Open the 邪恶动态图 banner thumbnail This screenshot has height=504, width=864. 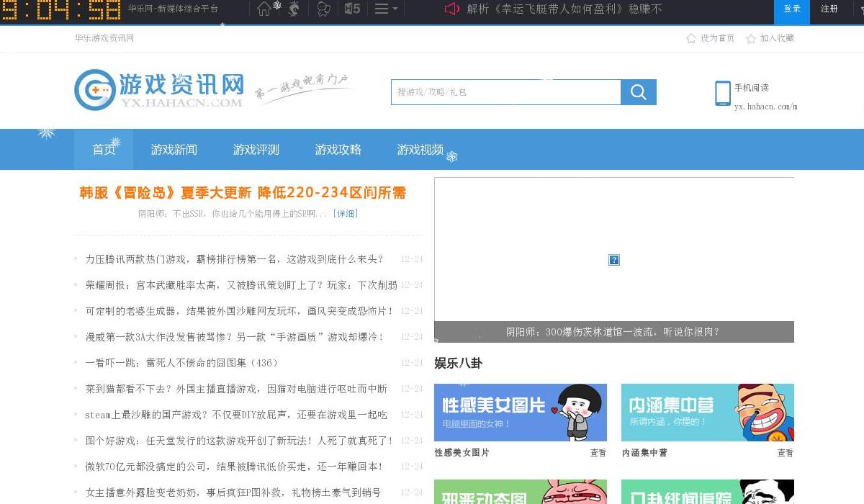pos(521,492)
